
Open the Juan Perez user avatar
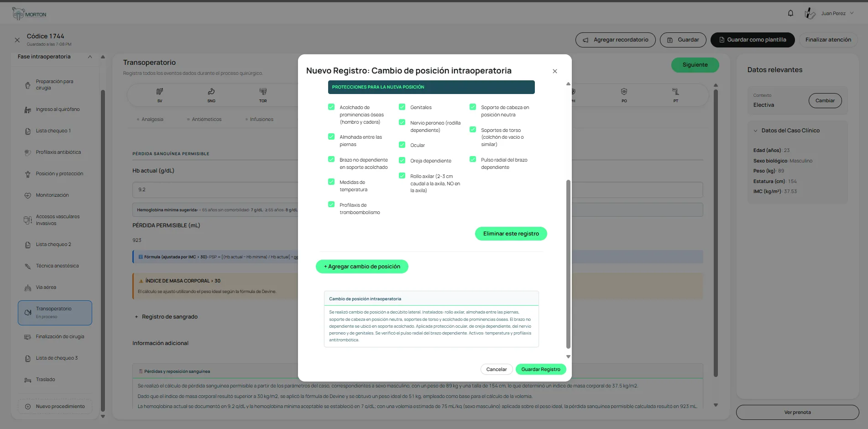pos(810,13)
